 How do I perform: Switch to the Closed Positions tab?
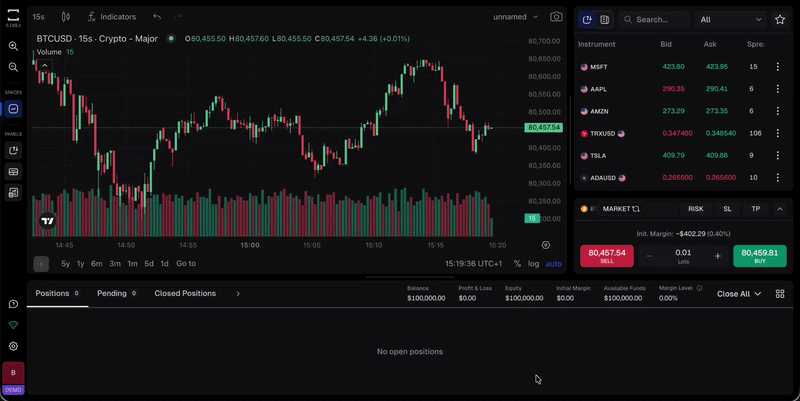coord(185,293)
